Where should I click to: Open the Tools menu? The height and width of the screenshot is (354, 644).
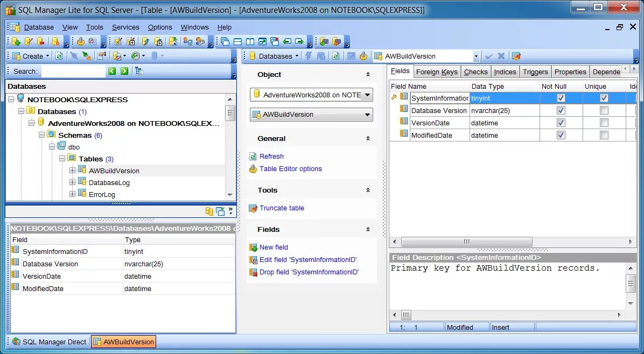pos(94,27)
